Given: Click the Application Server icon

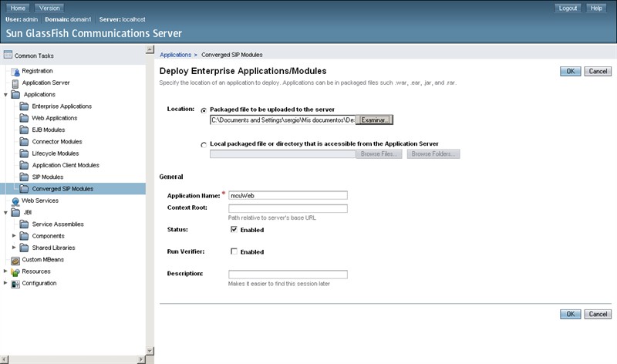Looking at the screenshot, I should tap(15, 83).
